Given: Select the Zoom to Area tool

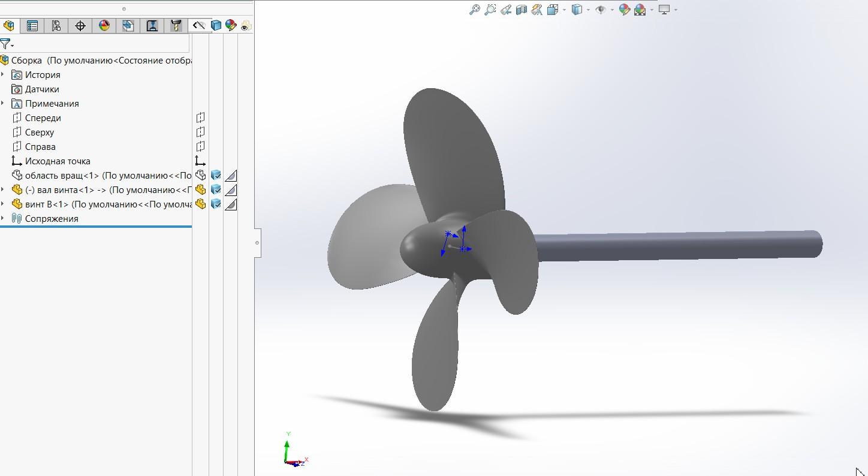Looking at the screenshot, I should point(490,10).
